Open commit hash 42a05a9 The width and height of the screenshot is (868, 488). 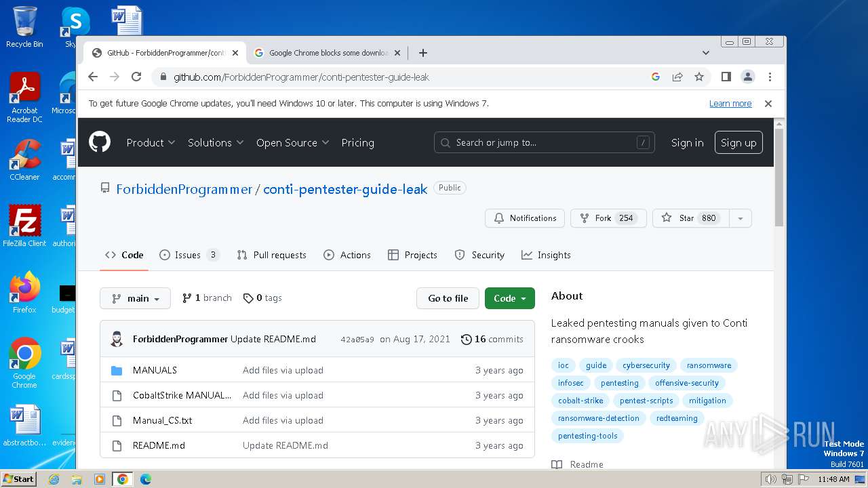point(357,339)
